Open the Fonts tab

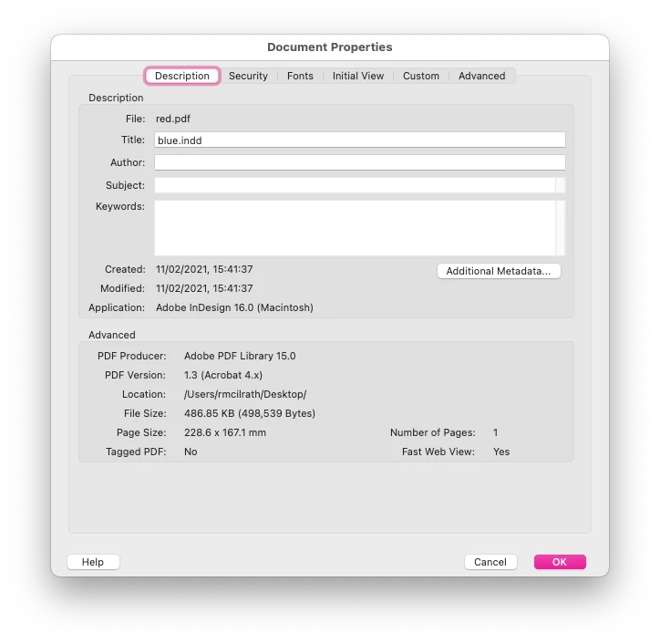coord(300,76)
